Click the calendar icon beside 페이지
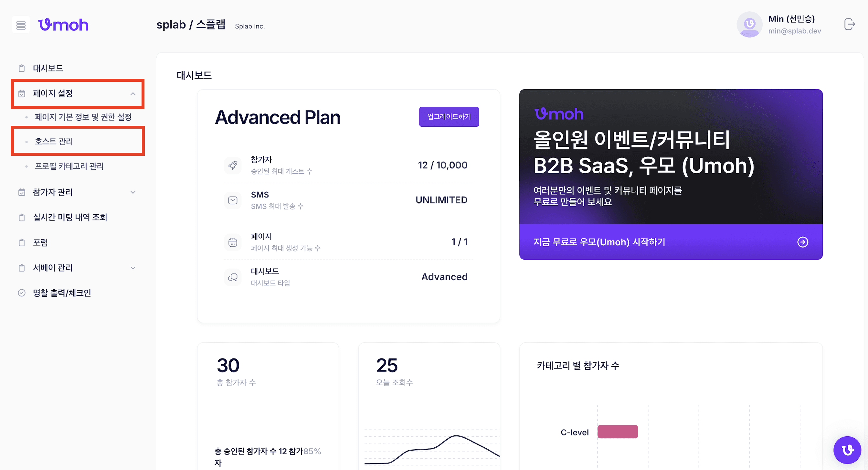868x470 pixels. pyautogui.click(x=232, y=242)
